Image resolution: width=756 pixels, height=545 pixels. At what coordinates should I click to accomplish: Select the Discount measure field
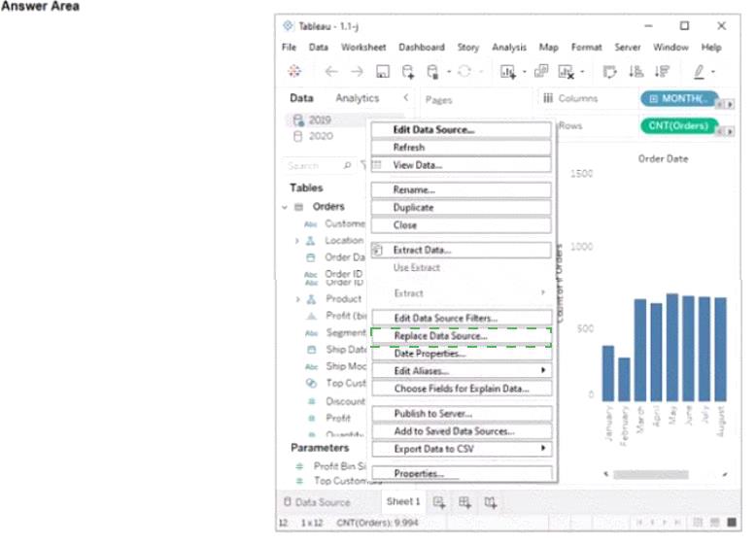pyautogui.click(x=345, y=401)
